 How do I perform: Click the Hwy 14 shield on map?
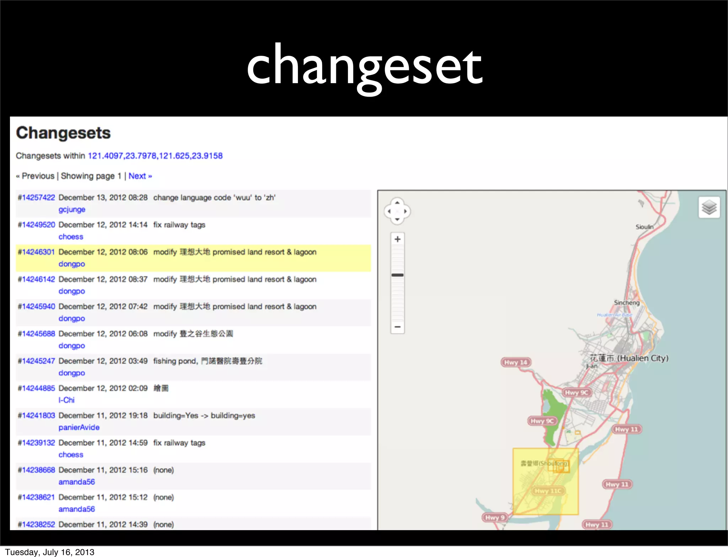516,362
